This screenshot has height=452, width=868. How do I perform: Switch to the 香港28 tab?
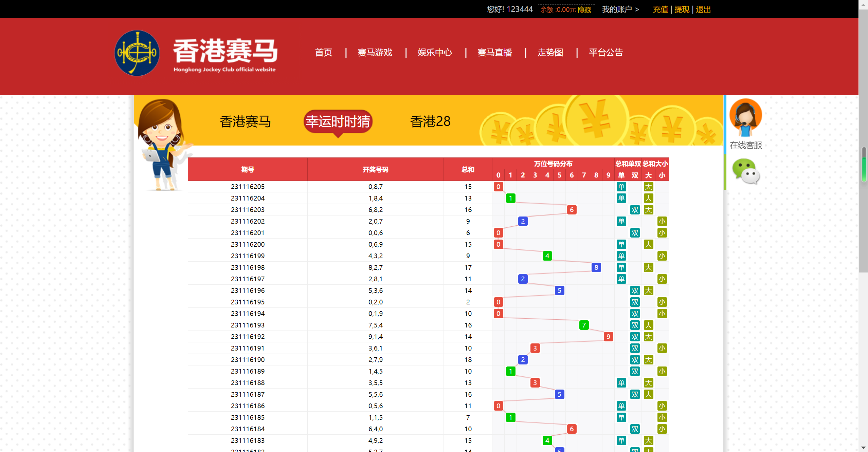pyautogui.click(x=430, y=121)
